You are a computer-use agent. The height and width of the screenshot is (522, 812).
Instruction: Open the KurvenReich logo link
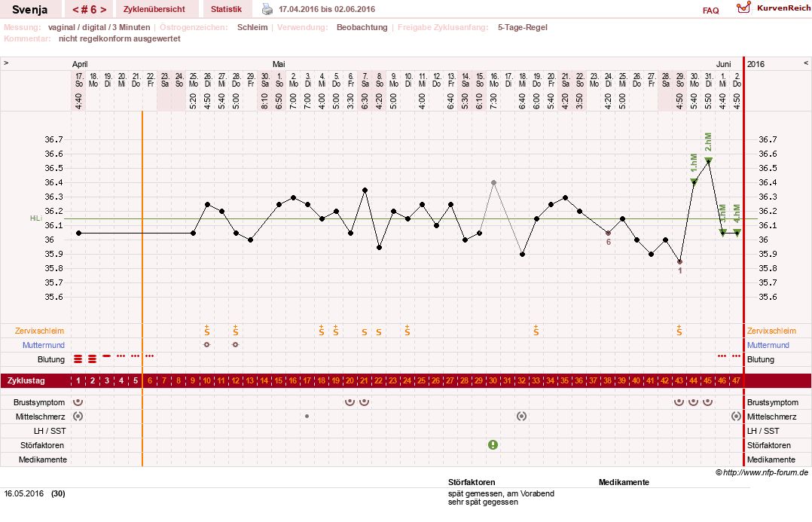(x=773, y=8)
